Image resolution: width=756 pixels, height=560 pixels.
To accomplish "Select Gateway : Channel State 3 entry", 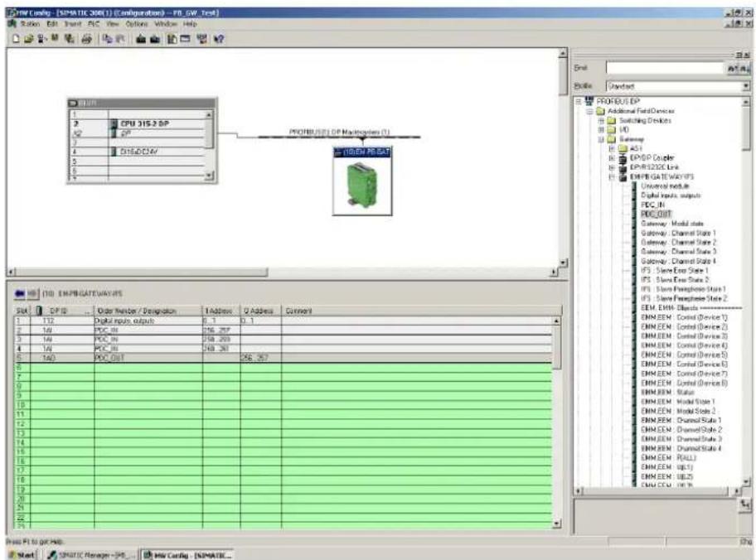I will pos(678,252).
